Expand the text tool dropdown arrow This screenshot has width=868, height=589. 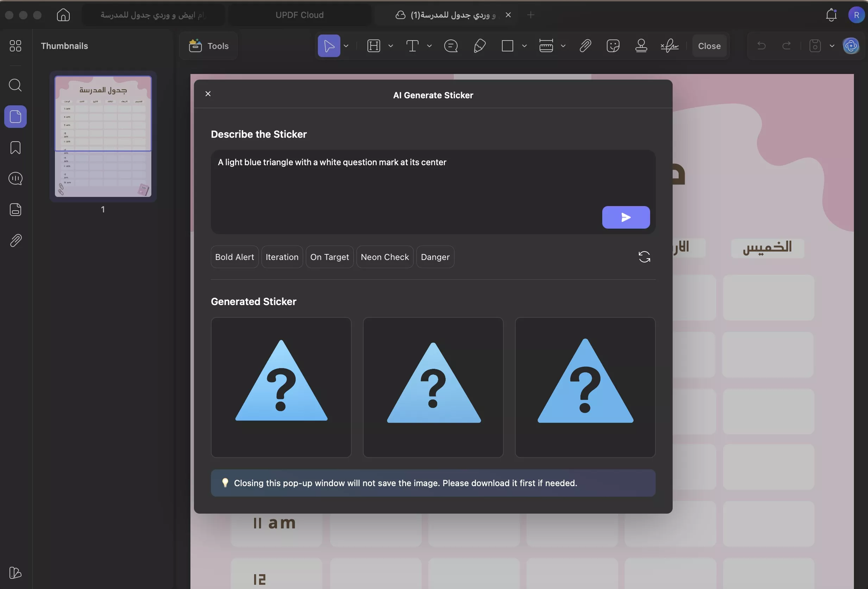click(429, 46)
